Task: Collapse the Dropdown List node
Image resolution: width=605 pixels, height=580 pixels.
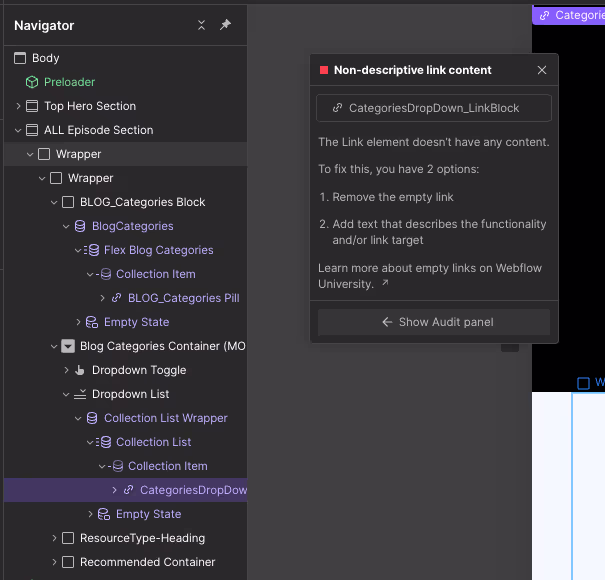Action: click(x=66, y=394)
